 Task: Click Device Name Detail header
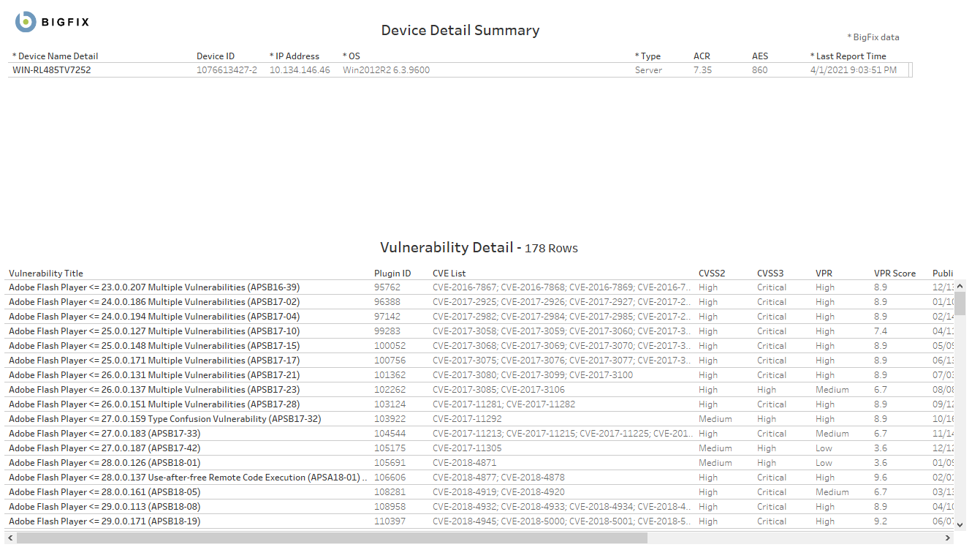point(55,56)
